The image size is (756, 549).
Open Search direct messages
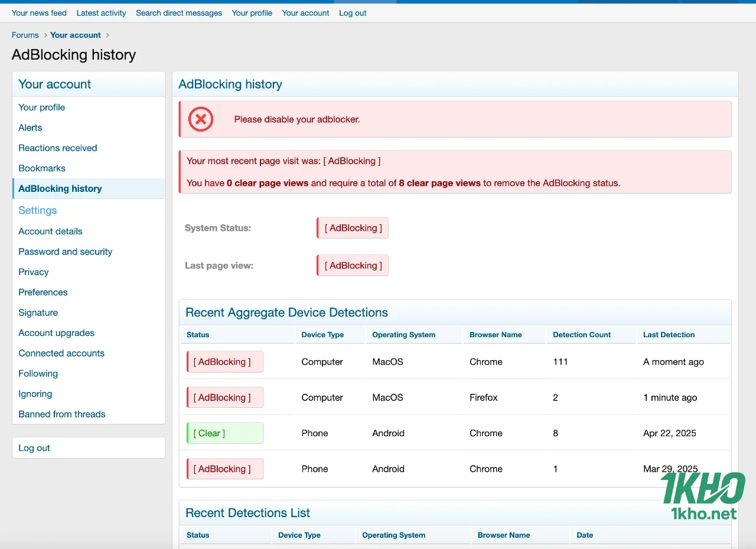179,12
